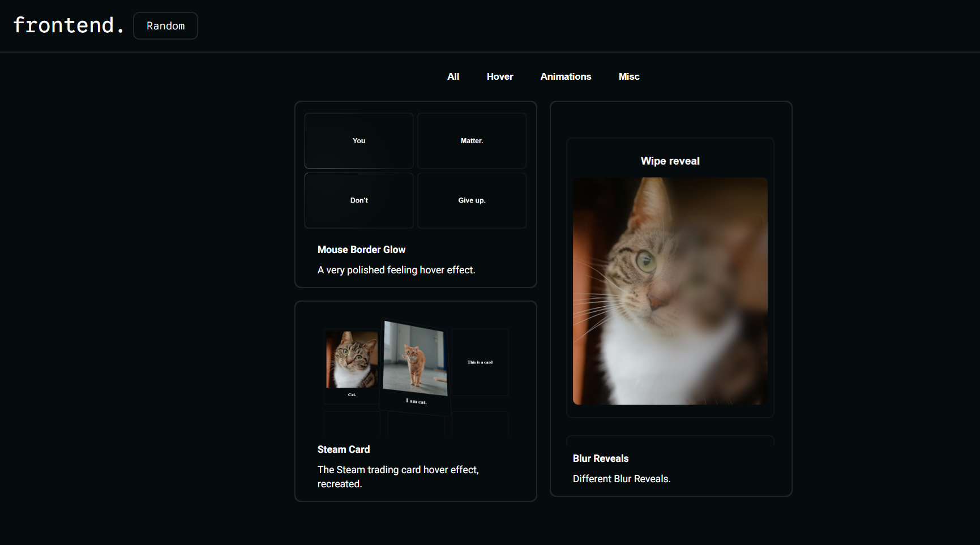980x545 pixels.
Task: Open the Steam Card title link
Action: (x=343, y=449)
